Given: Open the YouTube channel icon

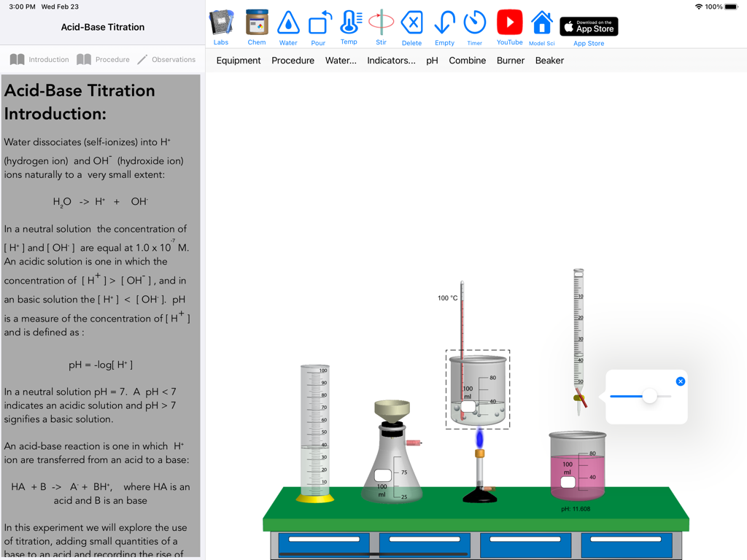Looking at the screenshot, I should pos(509,22).
